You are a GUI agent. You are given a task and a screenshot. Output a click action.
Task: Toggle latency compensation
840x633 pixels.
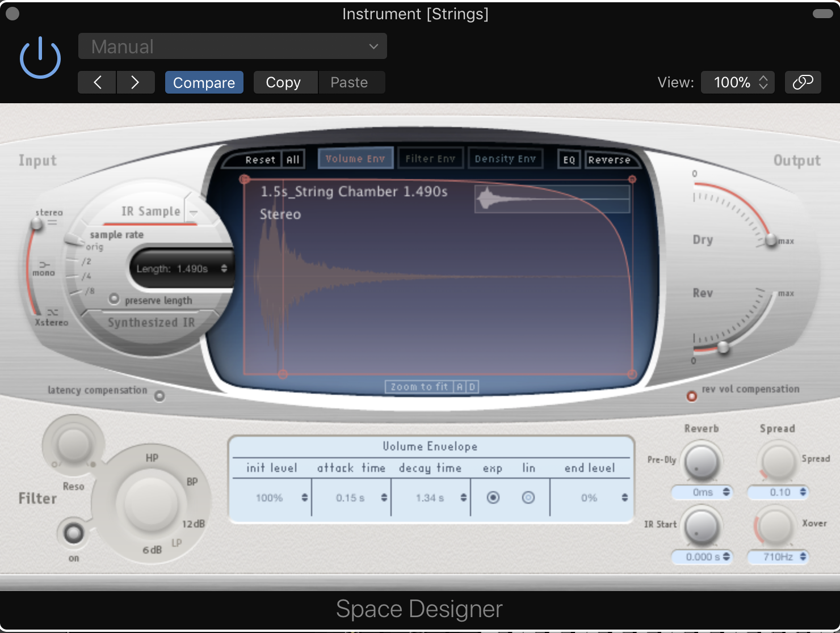pos(159,396)
